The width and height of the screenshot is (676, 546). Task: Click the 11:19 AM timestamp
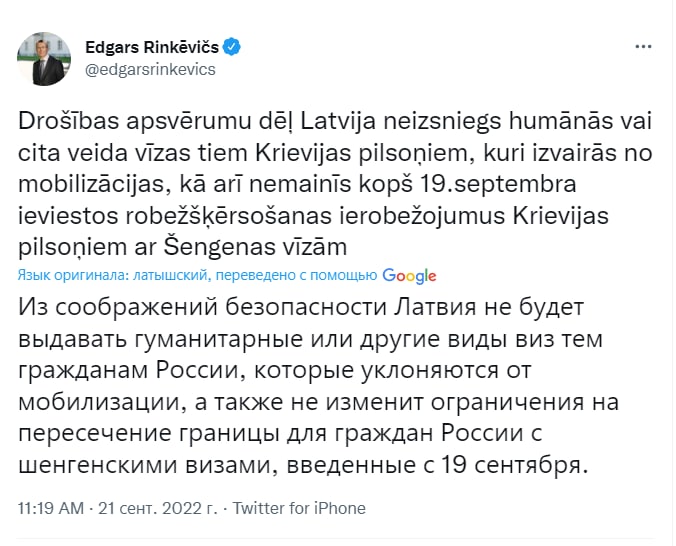[51, 508]
